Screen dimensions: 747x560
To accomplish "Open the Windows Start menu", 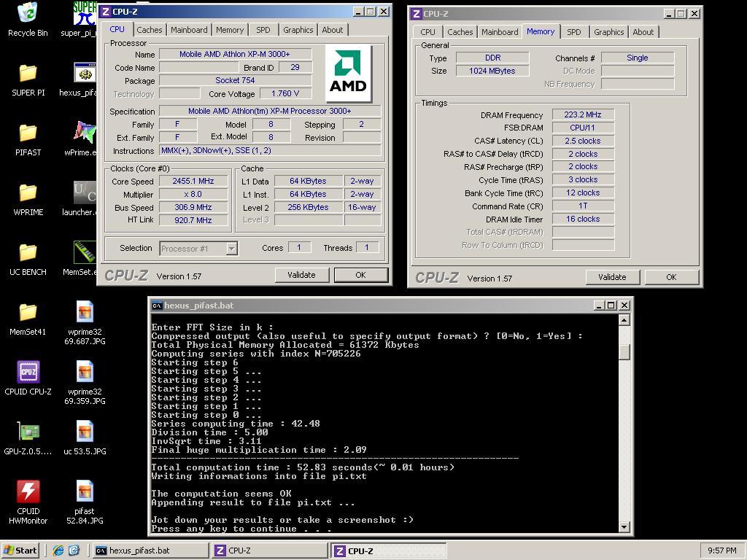I will point(20,551).
